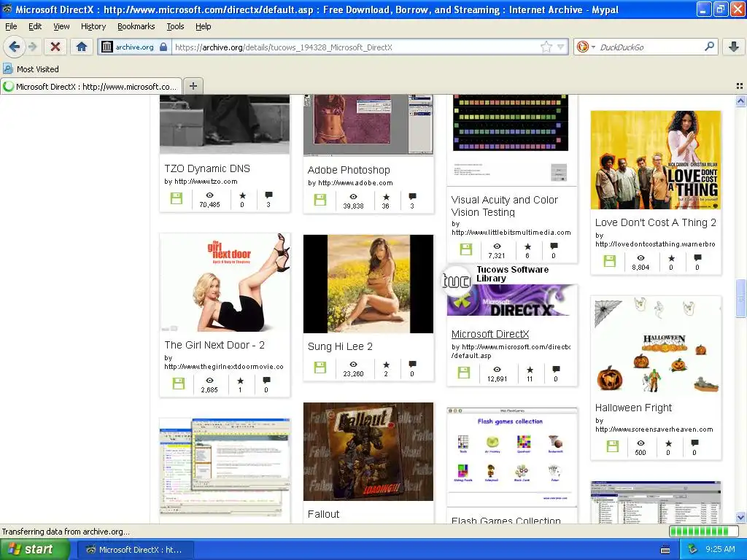Click the reviews bubble on TZO Dynamic DNS card
This screenshot has height=560, width=747.
[x=268, y=195]
